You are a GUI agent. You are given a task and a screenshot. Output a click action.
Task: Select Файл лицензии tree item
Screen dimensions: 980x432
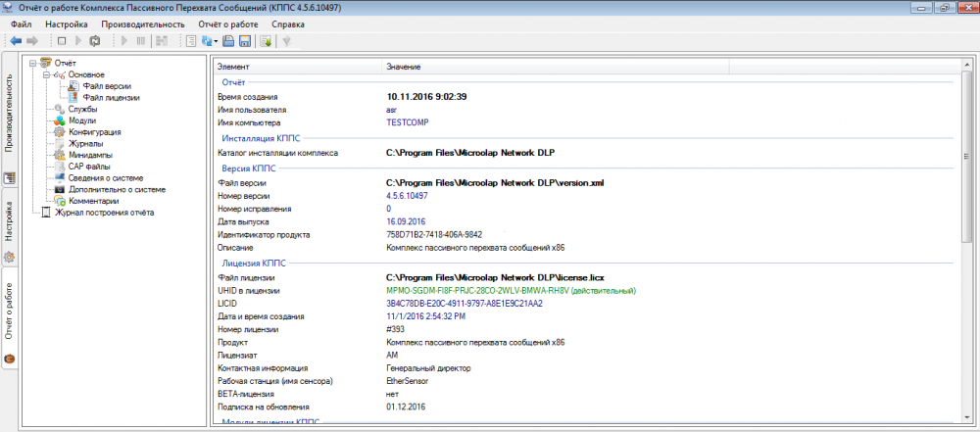coord(111,98)
